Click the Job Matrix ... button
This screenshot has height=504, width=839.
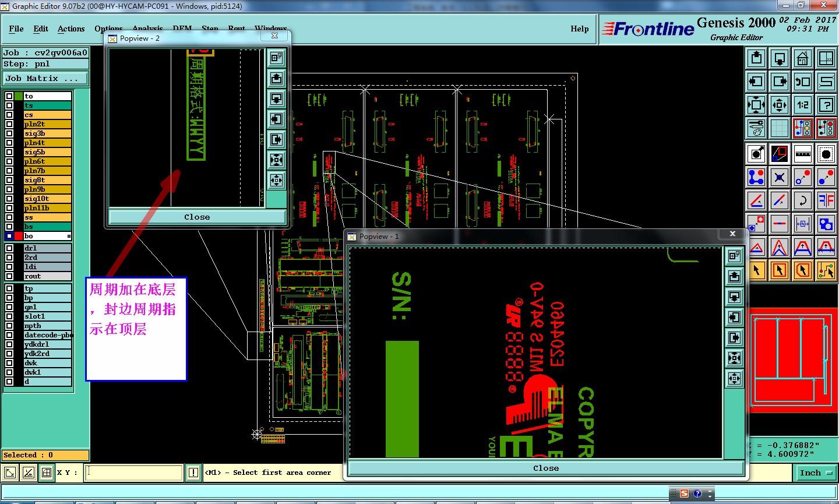click(45, 78)
